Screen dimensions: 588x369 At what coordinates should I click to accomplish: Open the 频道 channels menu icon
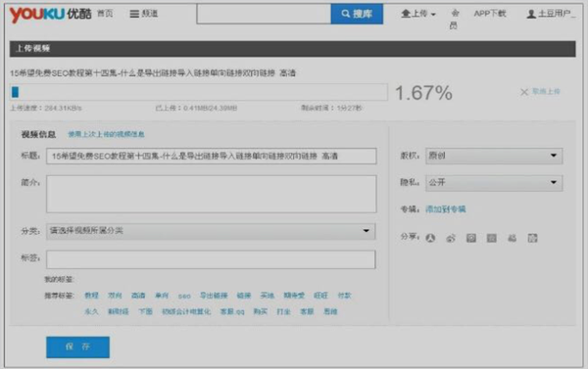(x=134, y=14)
